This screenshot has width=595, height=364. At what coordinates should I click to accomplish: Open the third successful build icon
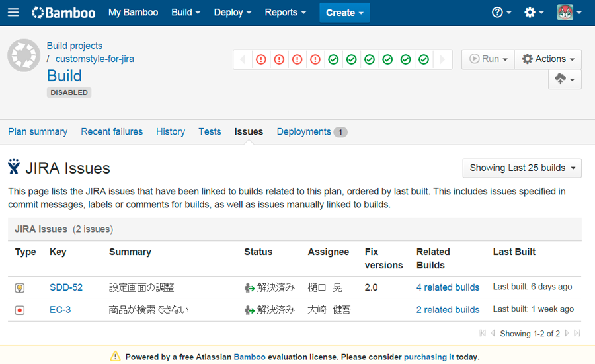(x=370, y=59)
